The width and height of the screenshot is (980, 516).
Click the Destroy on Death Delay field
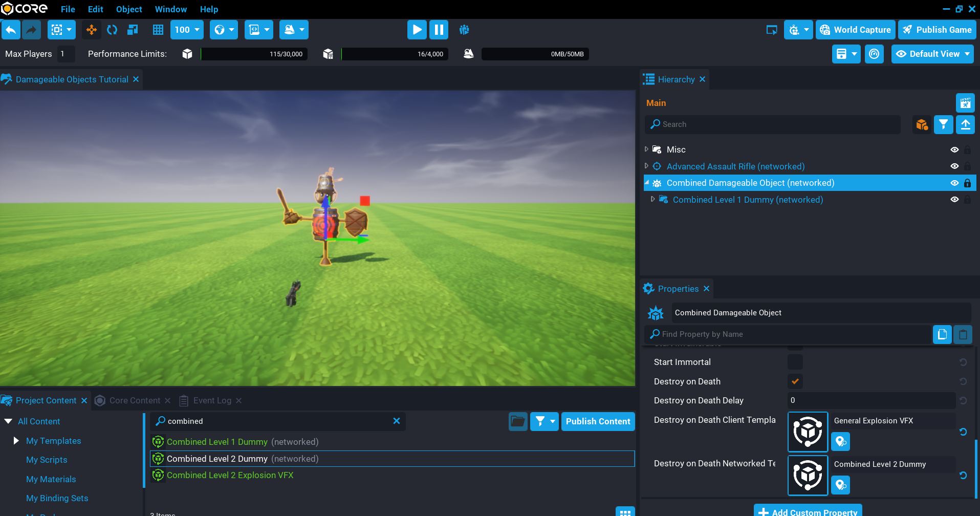(870, 400)
